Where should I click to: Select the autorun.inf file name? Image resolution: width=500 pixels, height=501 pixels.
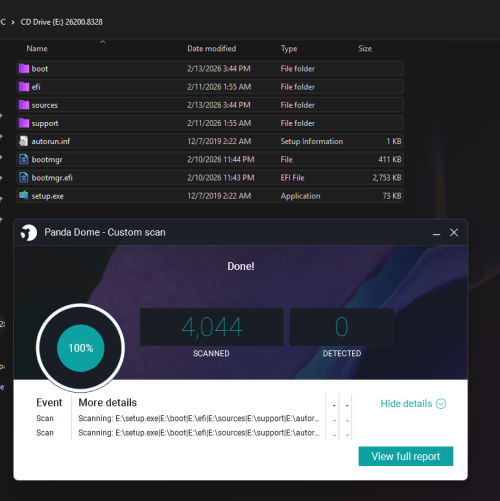(51, 141)
